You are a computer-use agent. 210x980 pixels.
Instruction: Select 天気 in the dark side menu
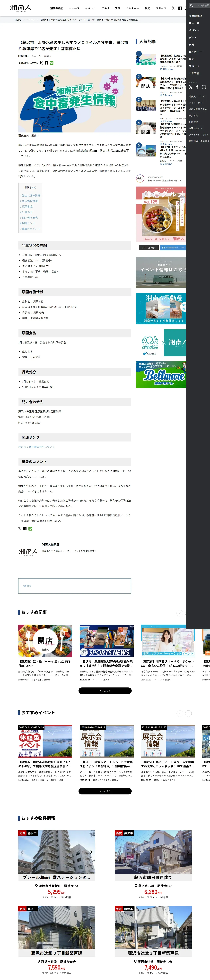(191, 45)
